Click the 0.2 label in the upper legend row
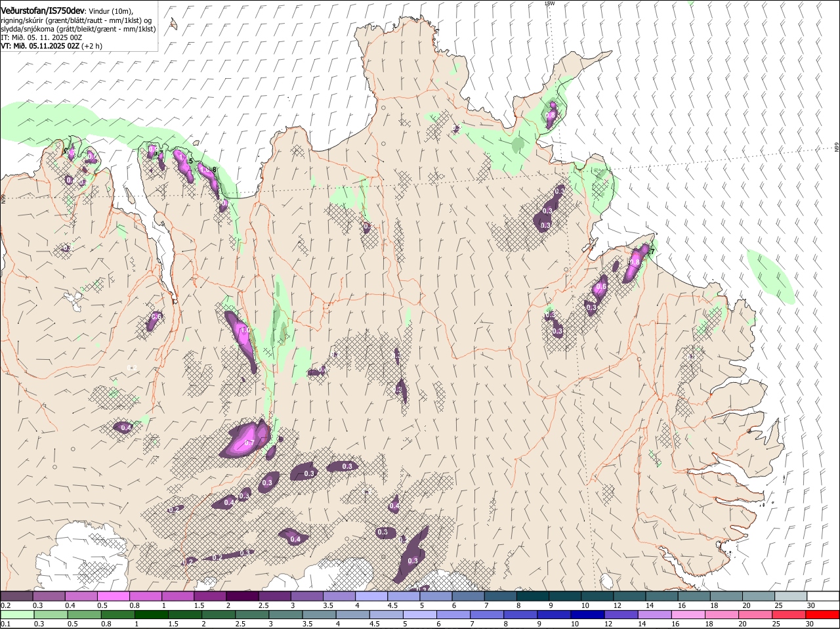The image size is (840, 629). 5,605
